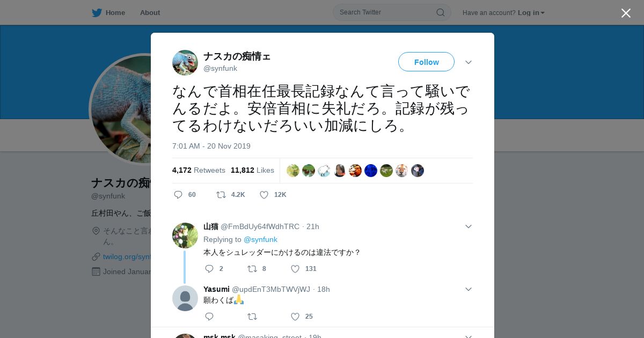This screenshot has width=644, height=338.
Task: Open the chevron menu next to Follow
Action: point(469,62)
